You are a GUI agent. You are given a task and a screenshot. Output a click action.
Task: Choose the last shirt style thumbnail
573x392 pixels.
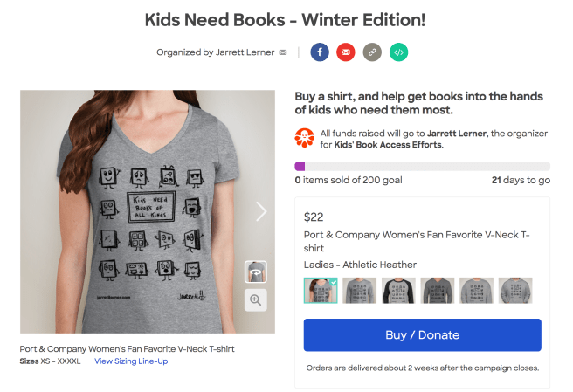[515, 291]
